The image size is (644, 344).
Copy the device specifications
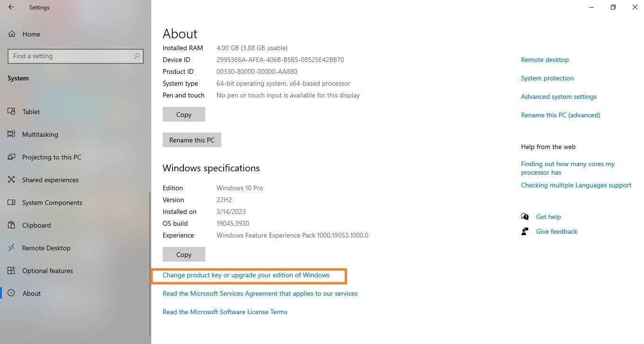click(x=183, y=115)
